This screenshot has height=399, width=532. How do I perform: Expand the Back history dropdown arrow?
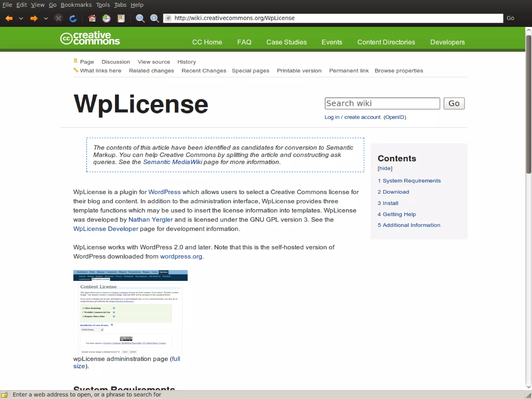click(21, 18)
